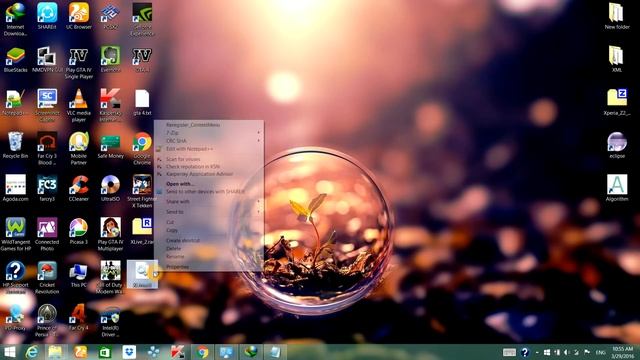Select the New folder icon
Image resolution: width=640 pixels, height=360 pixels.
(617, 16)
